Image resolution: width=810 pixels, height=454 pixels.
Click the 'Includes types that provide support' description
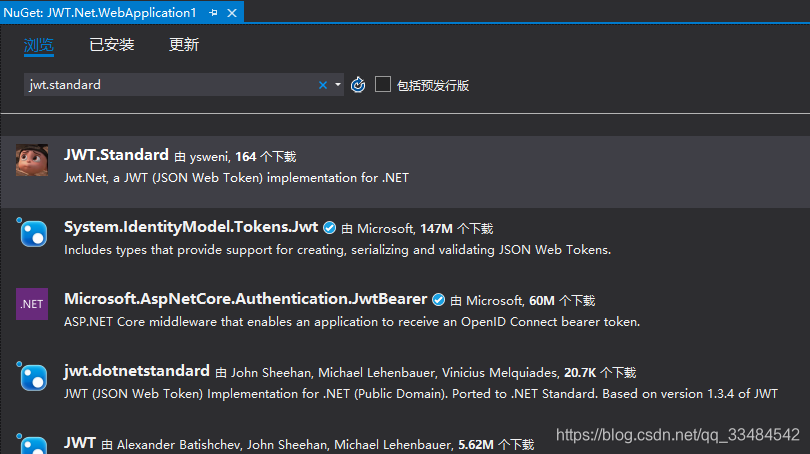pyautogui.click(x=337, y=250)
